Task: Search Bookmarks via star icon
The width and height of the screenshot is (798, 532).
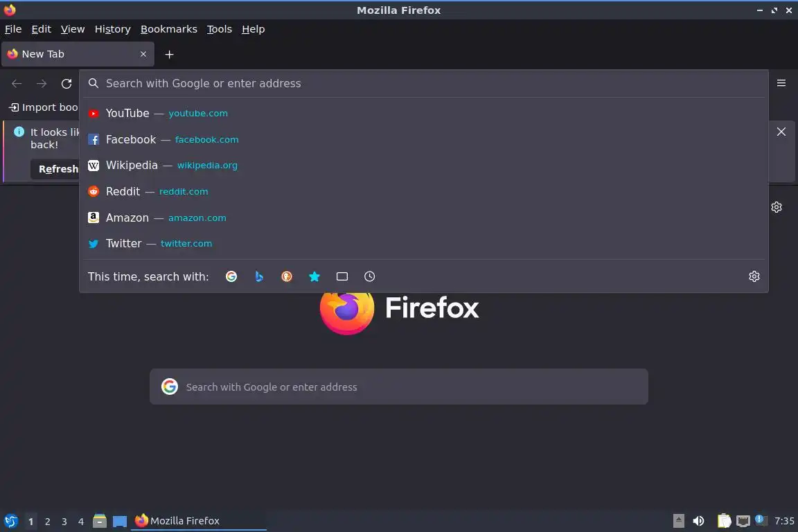Action: click(314, 276)
